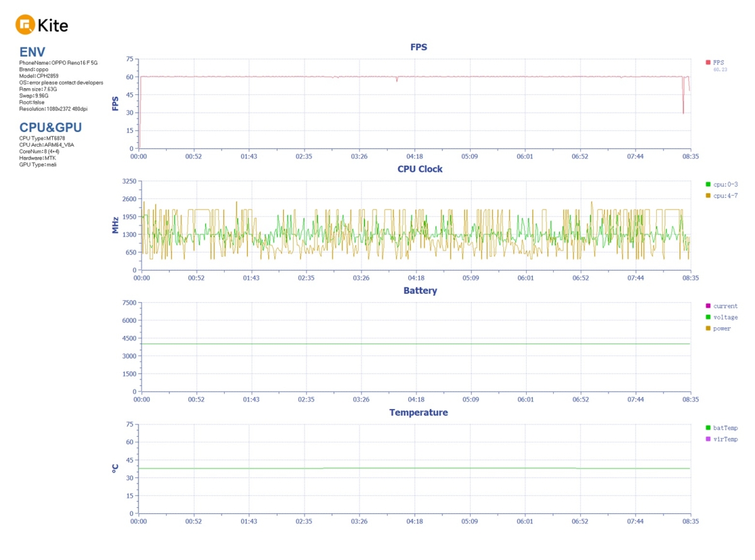Click the Battery chart title
755x560 pixels.
[420, 291]
